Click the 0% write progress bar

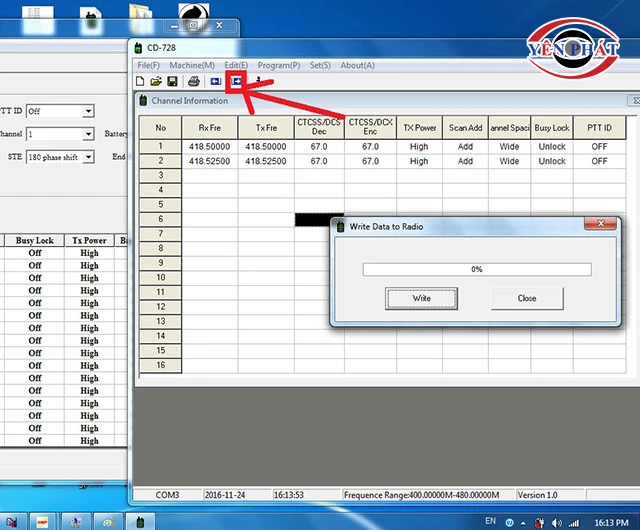pyautogui.click(x=476, y=269)
